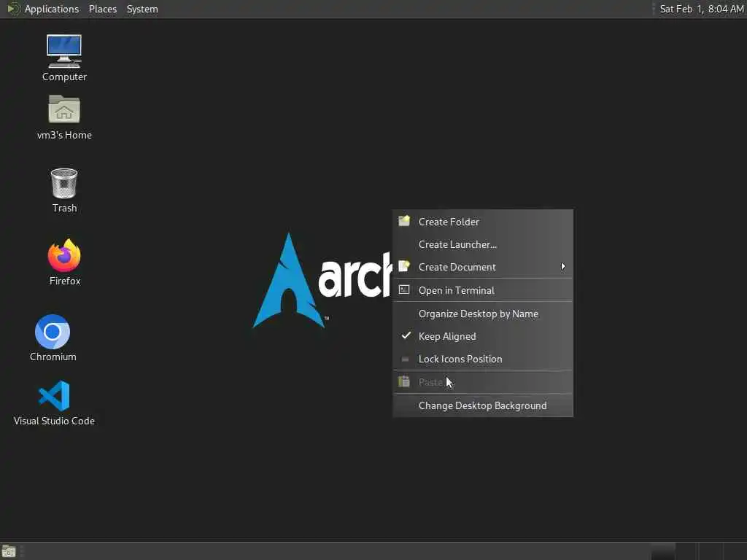Click the show desktop icon in bottom panel

click(9, 551)
